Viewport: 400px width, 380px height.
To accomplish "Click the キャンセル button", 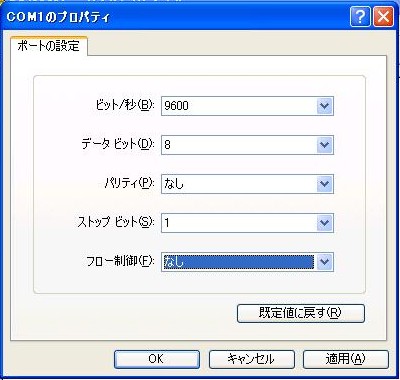I will (252, 359).
